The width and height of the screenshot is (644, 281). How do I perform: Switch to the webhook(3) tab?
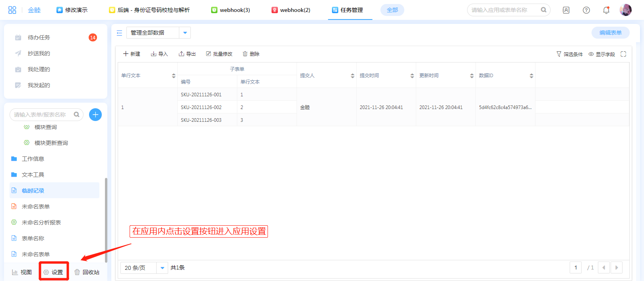pyautogui.click(x=231, y=10)
